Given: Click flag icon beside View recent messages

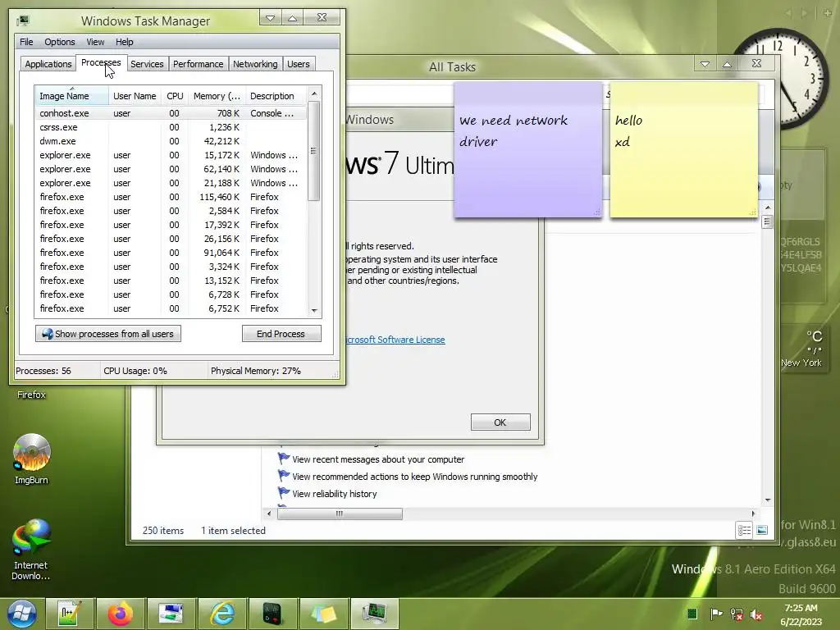Looking at the screenshot, I should pyautogui.click(x=283, y=458).
